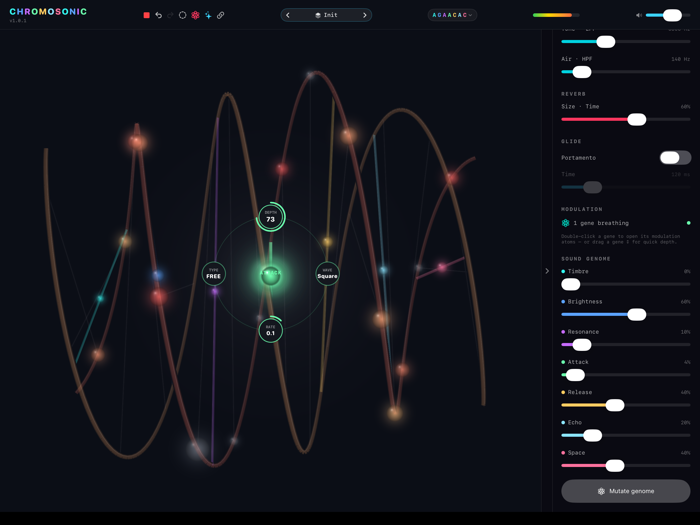Click the red stop button
This screenshot has width=700, height=525.
tap(146, 15)
